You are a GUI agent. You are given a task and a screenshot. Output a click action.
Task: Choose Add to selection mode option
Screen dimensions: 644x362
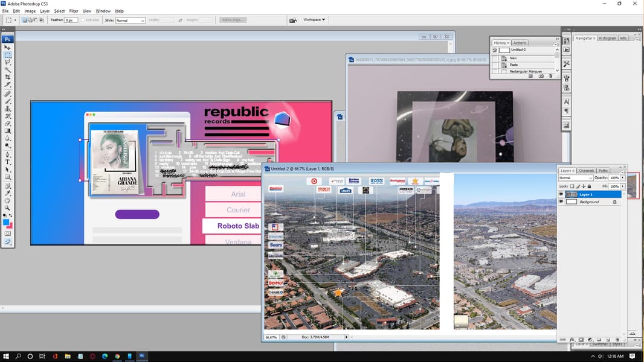pos(30,20)
